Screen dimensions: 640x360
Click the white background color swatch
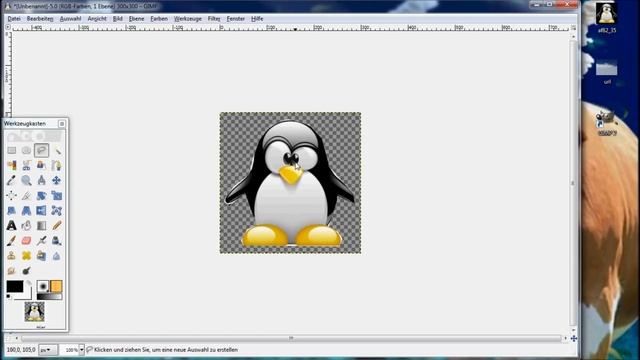click(x=27, y=295)
